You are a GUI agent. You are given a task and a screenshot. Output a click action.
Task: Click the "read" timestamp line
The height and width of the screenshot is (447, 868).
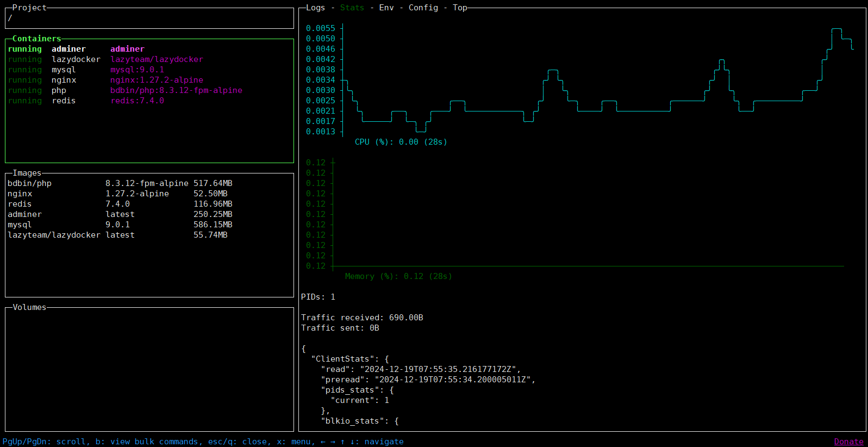(421, 369)
